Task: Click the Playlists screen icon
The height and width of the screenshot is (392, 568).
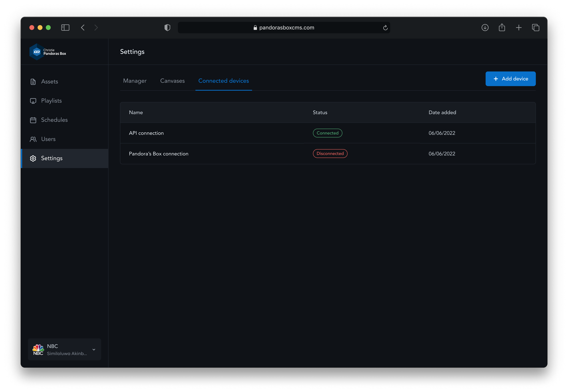Action: pos(33,101)
